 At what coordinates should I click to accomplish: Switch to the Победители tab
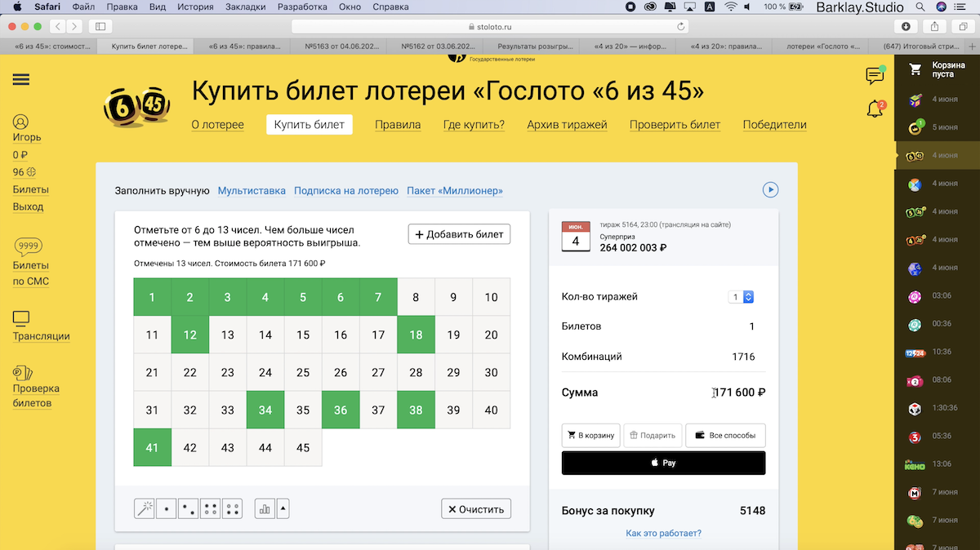[774, 125]
